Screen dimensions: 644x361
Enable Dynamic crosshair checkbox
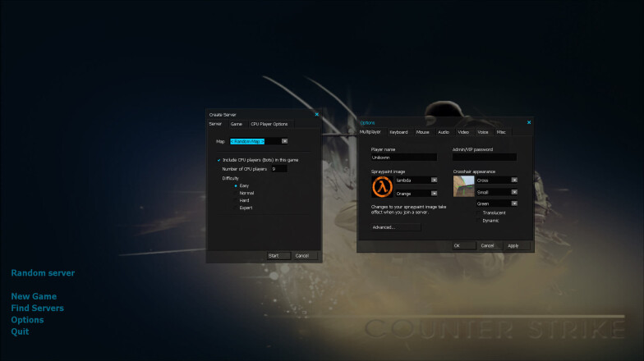click(x=479, y=221)
